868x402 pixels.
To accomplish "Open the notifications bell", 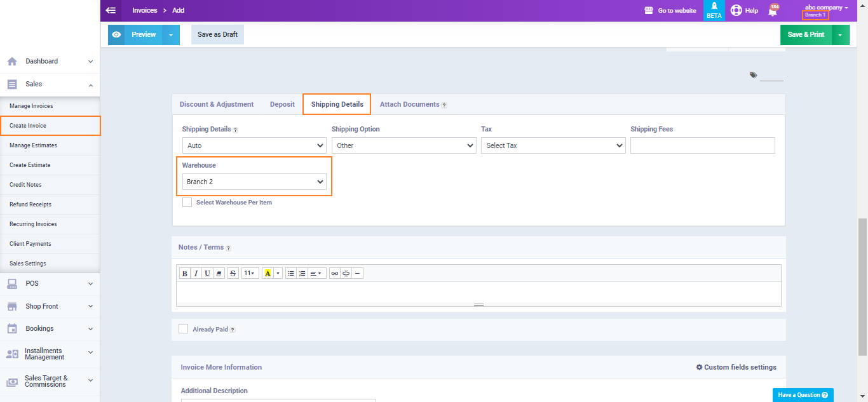I will click(773, 11).
